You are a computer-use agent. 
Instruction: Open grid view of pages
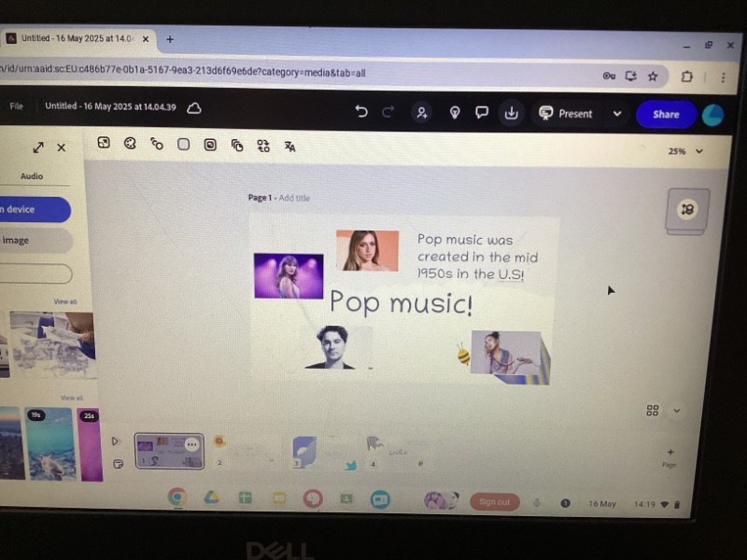[652, 411]
